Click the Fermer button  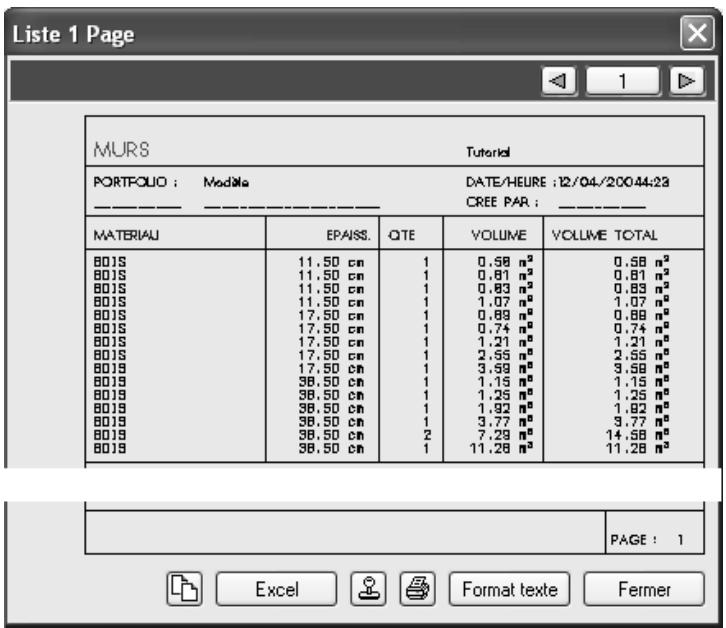point(644,589)
